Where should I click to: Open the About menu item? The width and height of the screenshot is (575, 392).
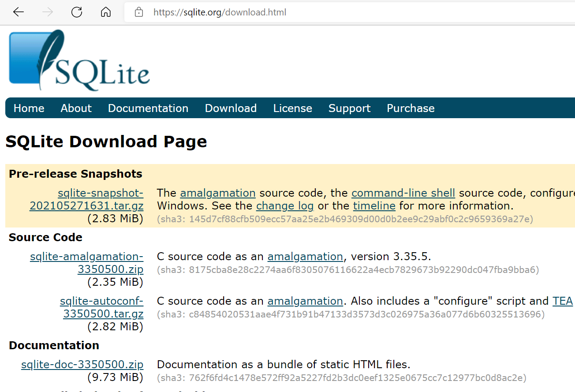tap(76, 108)
